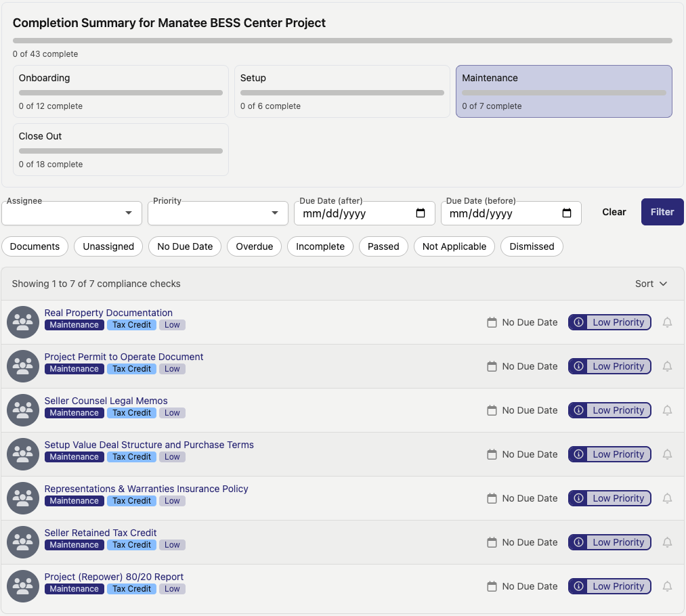
Task: Click the info icon on Seller Retained Tax Credit priority badge
Action: [x=578, y=542]
